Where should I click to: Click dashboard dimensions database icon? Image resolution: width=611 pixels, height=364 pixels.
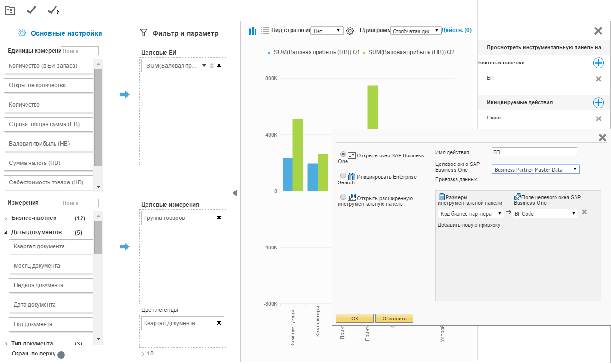(x=442, y=197)
